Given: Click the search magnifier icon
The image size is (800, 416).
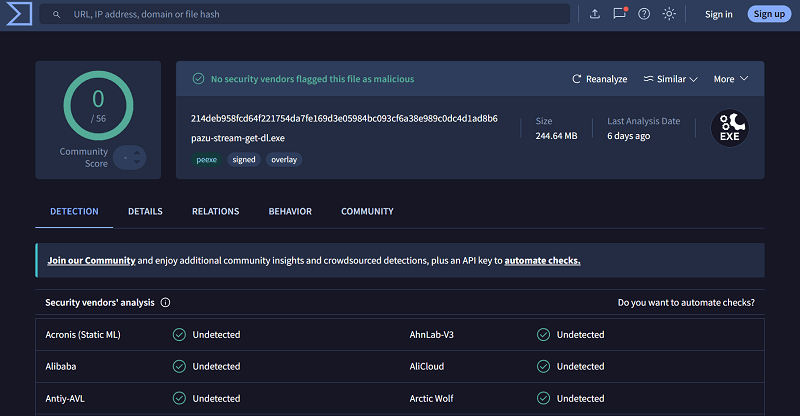Looking at the screenshot, I should pyautogui.click(x=57, y=15).
